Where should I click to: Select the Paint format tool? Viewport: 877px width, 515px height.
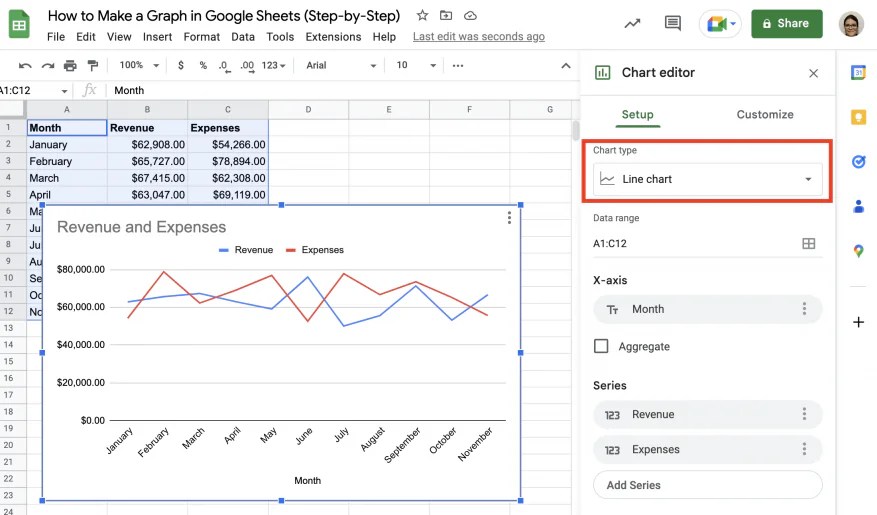click(93, 65)
